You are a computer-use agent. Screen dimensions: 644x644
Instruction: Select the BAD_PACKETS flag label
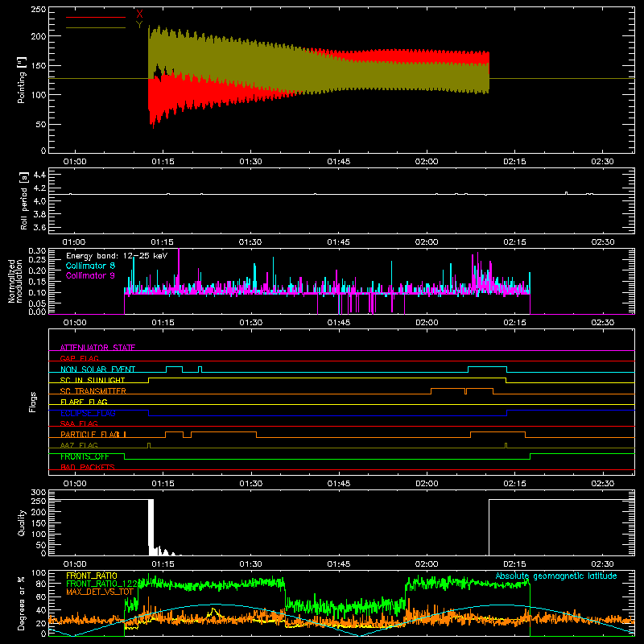[x=88, y=467]
